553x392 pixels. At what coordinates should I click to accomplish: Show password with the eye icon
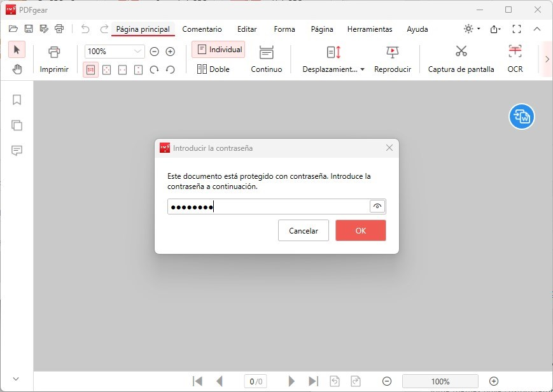pos(377,206)
